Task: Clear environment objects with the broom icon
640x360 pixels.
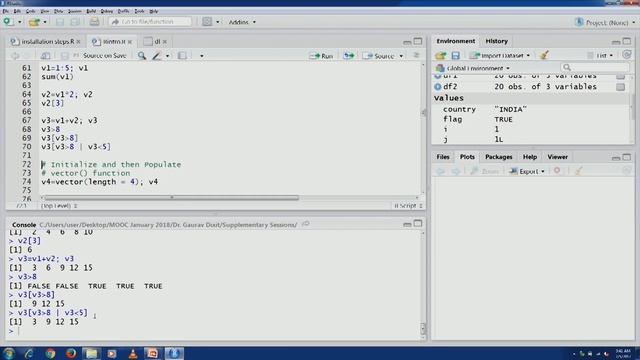Action: click(x=544, y=55)
